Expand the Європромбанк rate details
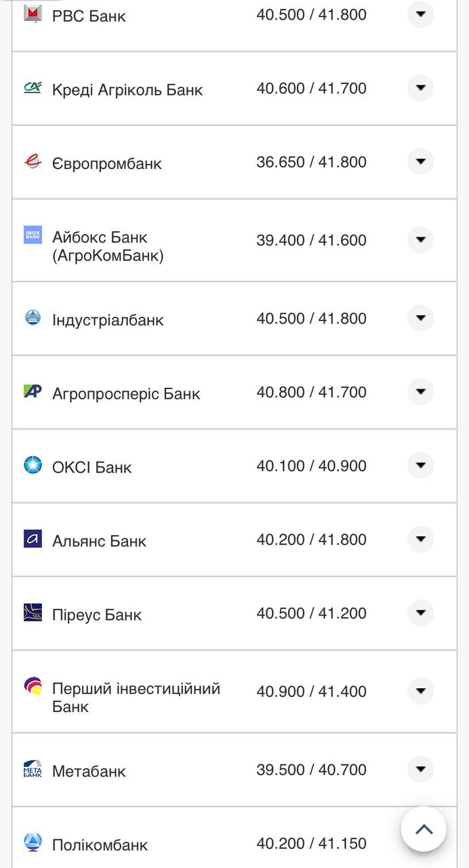The height and width of the screenshot is (868, 469). tap(420, 161)
